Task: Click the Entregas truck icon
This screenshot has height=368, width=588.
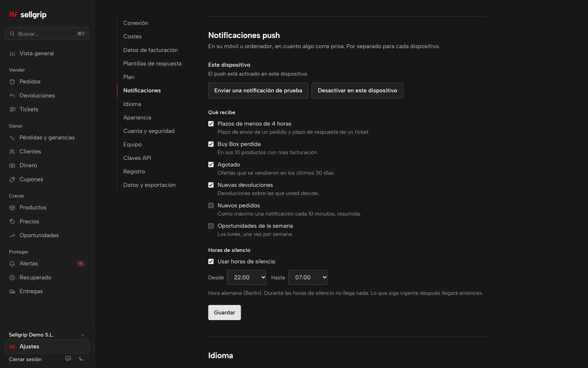Action: point(12,291)
